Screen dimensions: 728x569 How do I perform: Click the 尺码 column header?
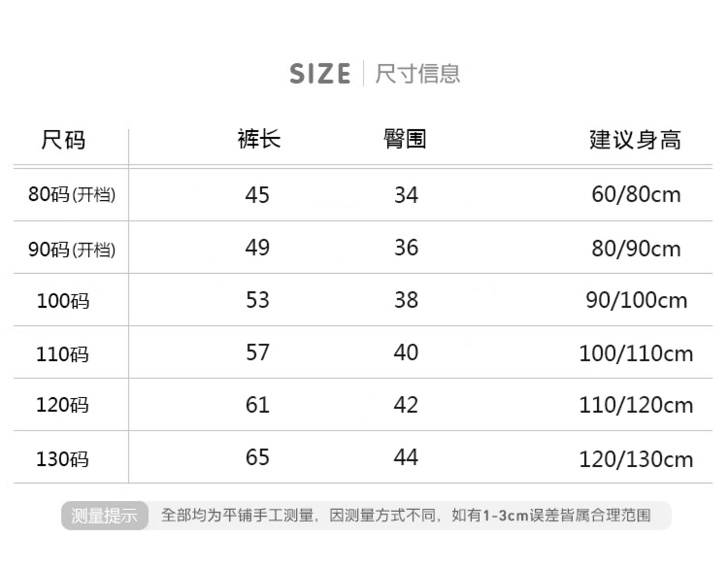[63, 140]
